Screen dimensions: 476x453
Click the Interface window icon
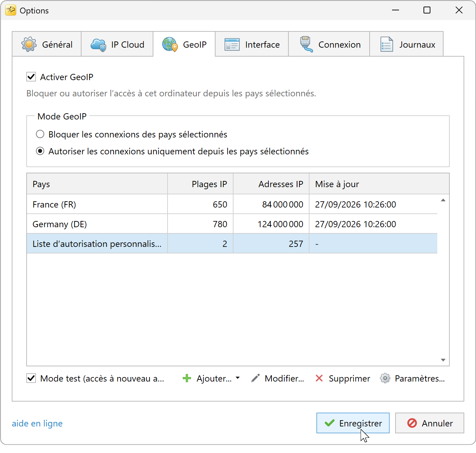click(x=232, y=45)
